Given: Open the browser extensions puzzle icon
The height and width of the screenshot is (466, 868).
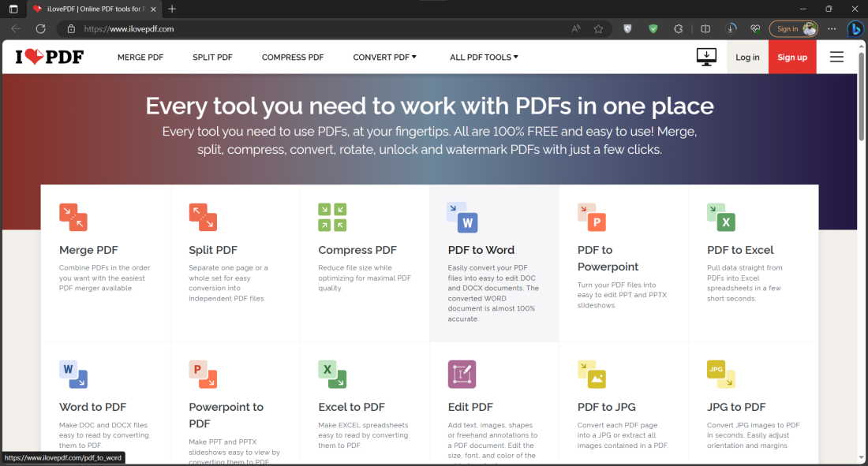Looking at the screenshot, I should [x=678, y=28].
